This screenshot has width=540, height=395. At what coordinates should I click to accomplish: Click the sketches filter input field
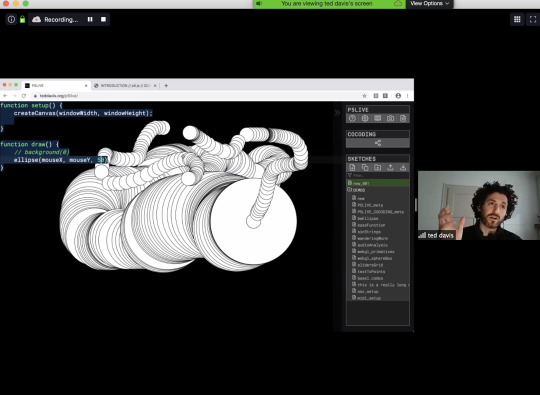(378, 175)
